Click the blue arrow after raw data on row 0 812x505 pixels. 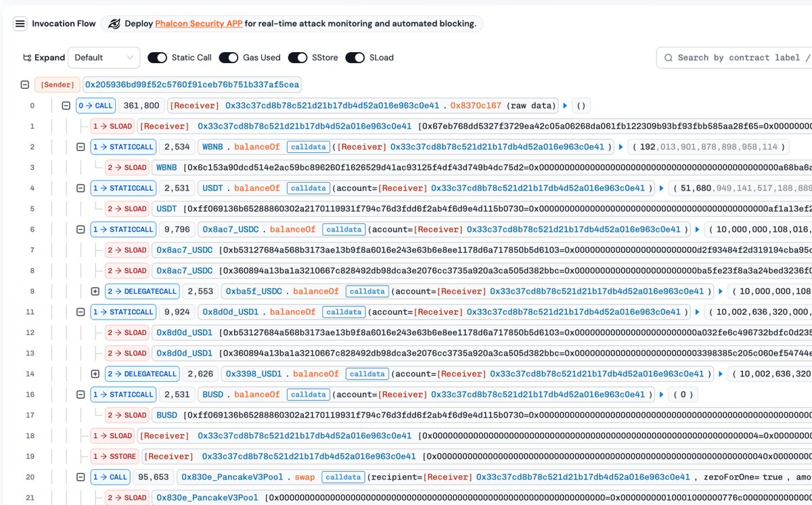565,106
